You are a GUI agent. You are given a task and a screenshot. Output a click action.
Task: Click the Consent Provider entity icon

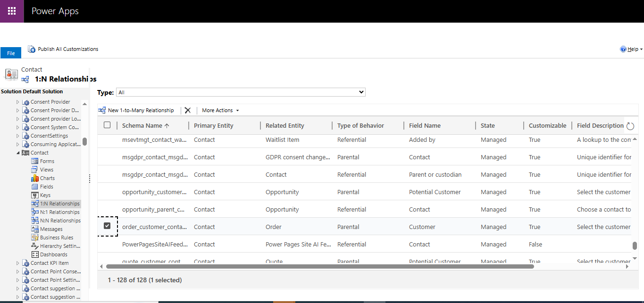(26, 102)
